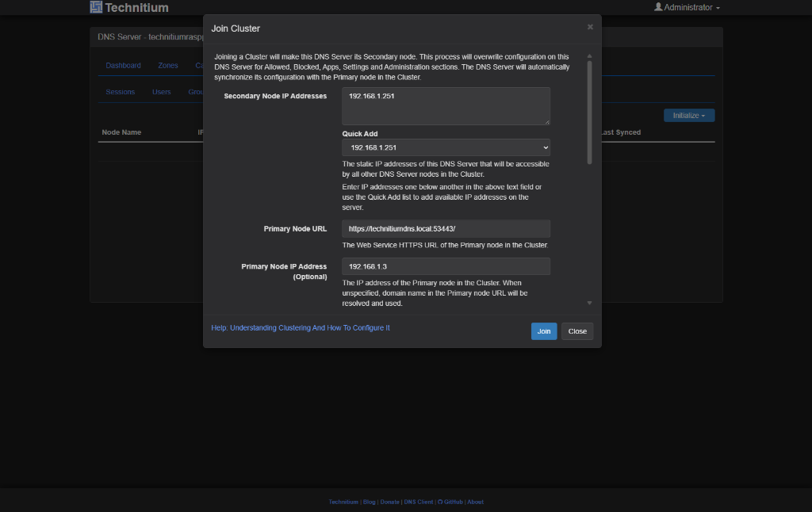Open the Administrator user menu
Screen dimensions: 812x512
pos(687,7)
